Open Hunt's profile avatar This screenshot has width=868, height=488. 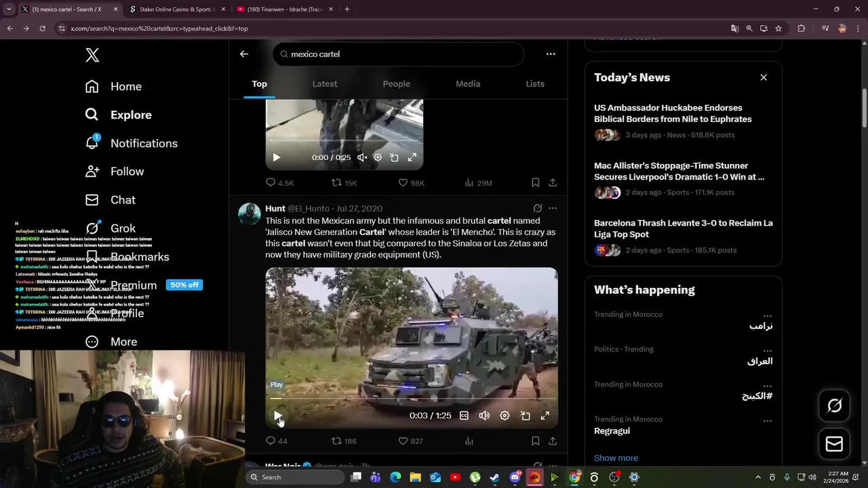tap(250, 213)
